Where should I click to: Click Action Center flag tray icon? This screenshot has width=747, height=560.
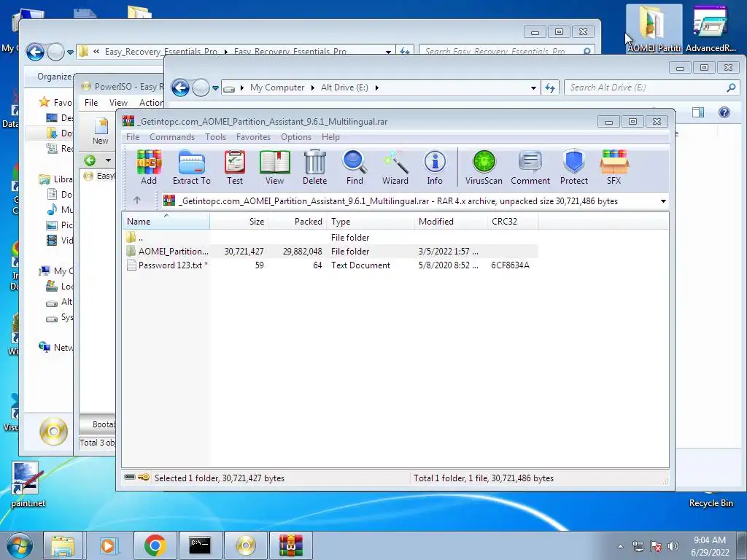point(656,546)
